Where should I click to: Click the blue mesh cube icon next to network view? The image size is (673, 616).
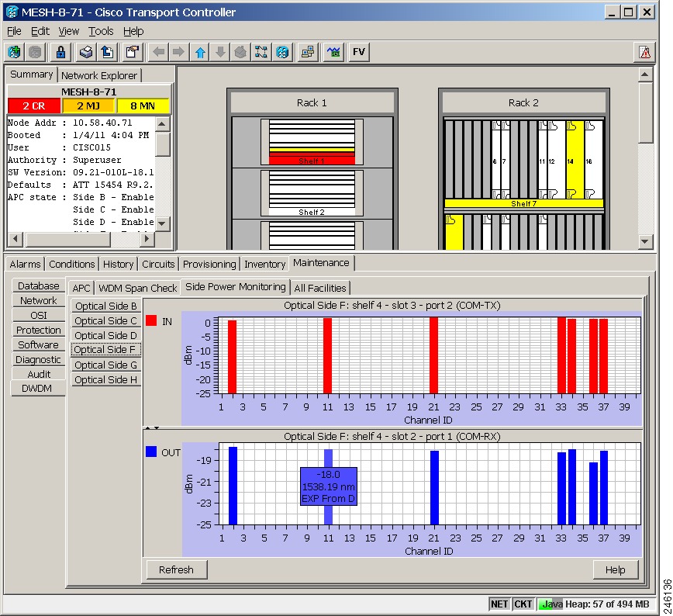[282, 53]
